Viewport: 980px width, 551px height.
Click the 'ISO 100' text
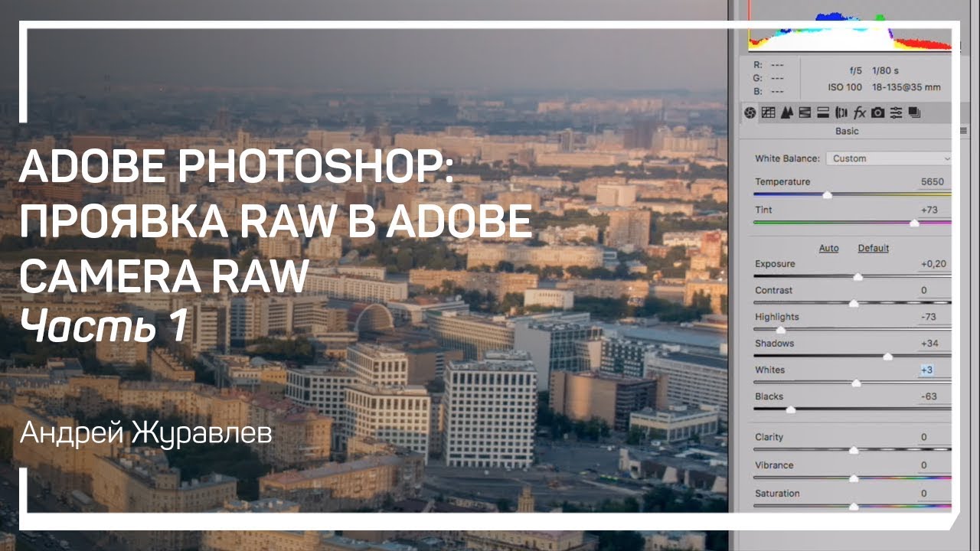[844, 87]
